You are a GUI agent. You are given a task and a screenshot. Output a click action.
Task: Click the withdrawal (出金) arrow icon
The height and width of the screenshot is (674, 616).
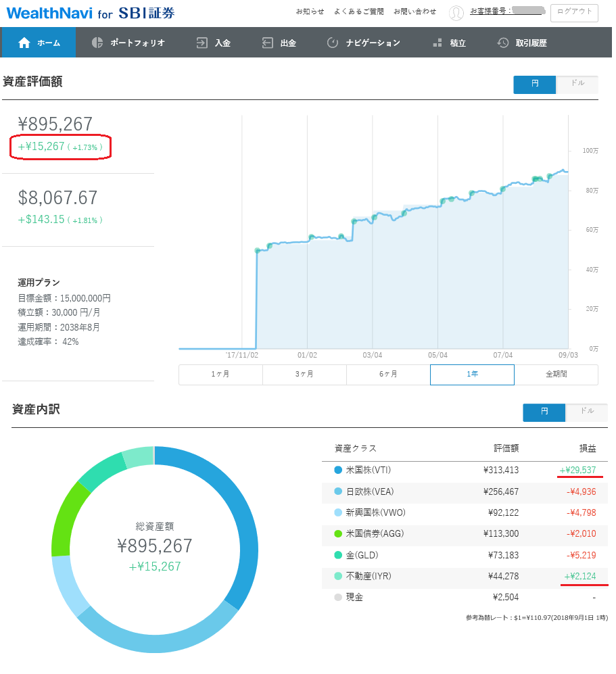point(267,43)
